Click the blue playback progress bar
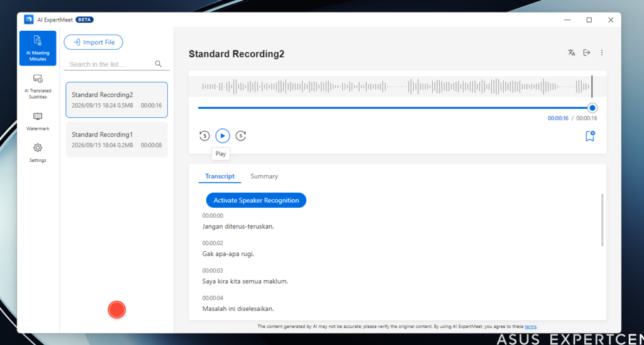The width and height of the screenshot is (644, 345). [394, 108]
